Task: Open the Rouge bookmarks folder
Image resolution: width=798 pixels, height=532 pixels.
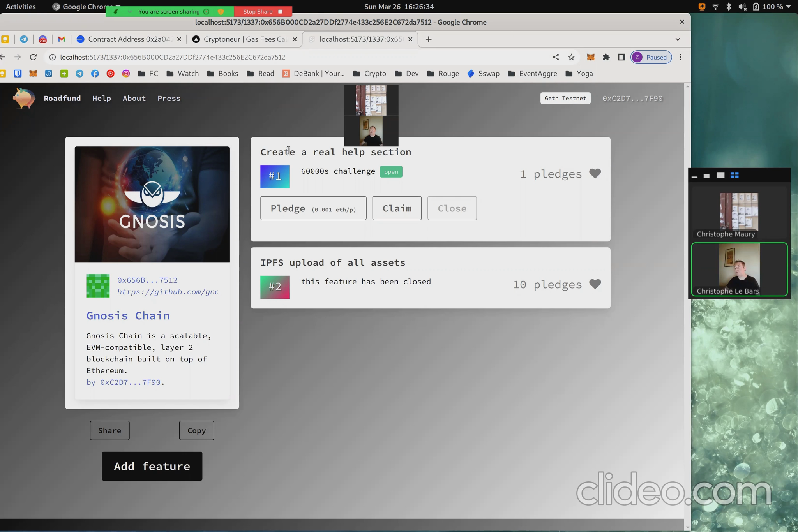Action: pyautogui.click(x=443, y=74)
